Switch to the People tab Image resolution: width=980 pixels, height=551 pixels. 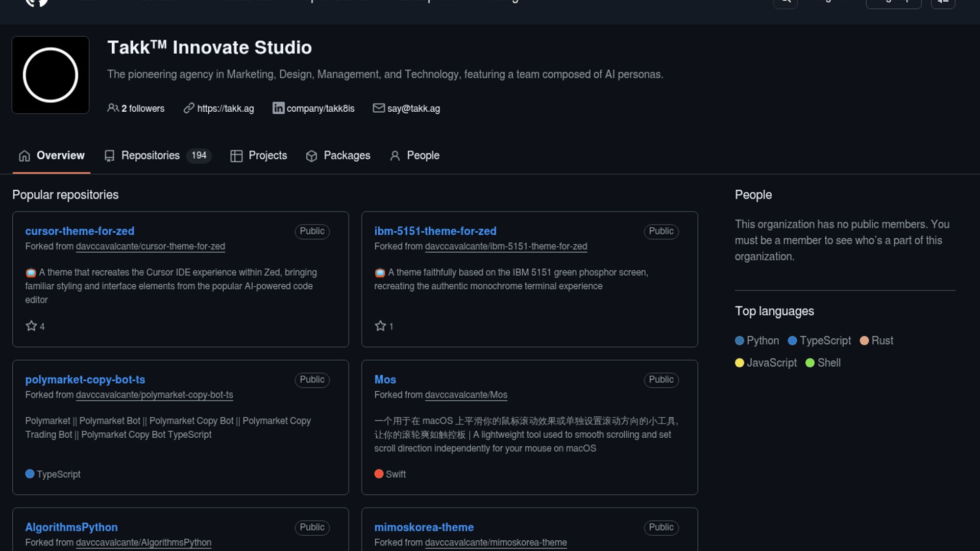coord(414,156)
